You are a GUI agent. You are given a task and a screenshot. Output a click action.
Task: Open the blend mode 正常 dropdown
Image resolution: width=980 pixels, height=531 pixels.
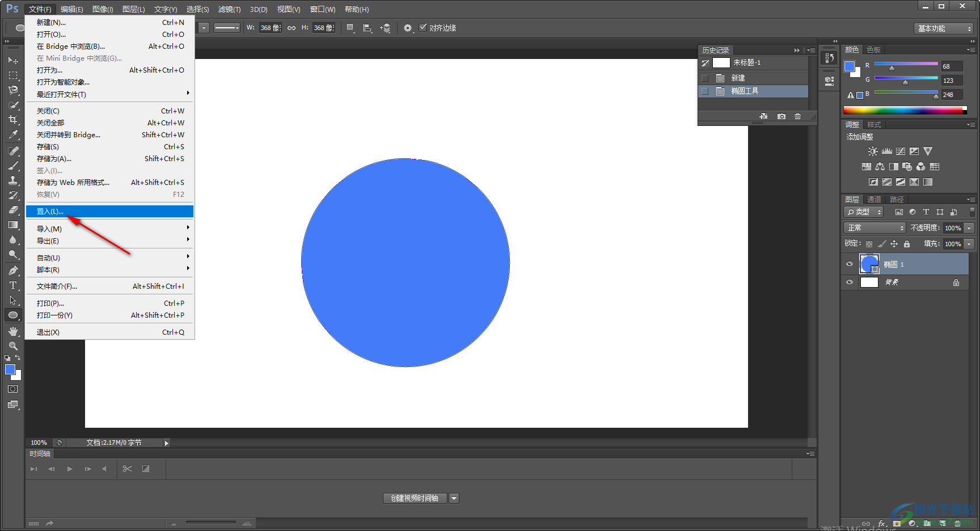pyautogui.click(x=875, y=227)
